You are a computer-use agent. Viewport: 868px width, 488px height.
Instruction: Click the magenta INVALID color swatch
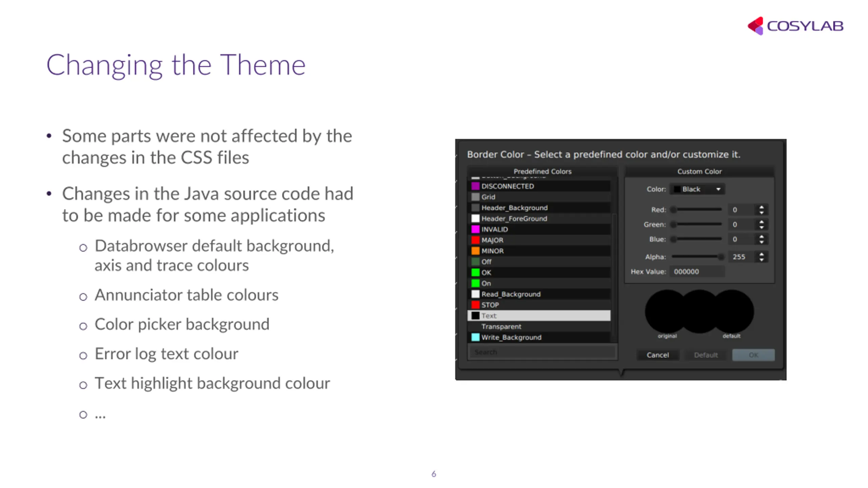475,229
